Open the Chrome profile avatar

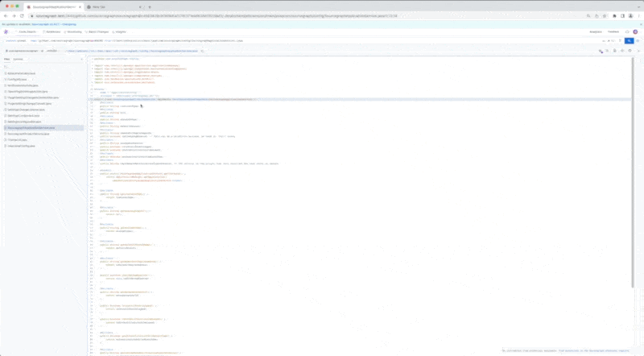click(631, 16)
